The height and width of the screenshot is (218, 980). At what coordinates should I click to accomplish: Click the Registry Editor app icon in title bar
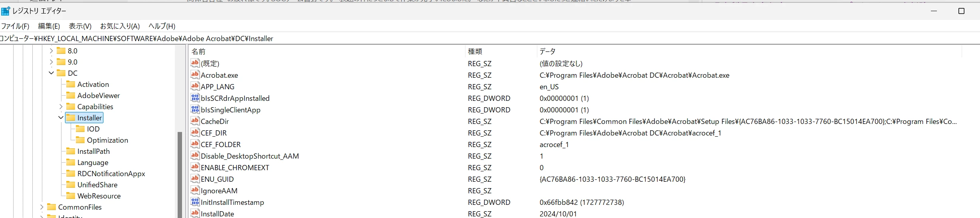coord(5,11)
